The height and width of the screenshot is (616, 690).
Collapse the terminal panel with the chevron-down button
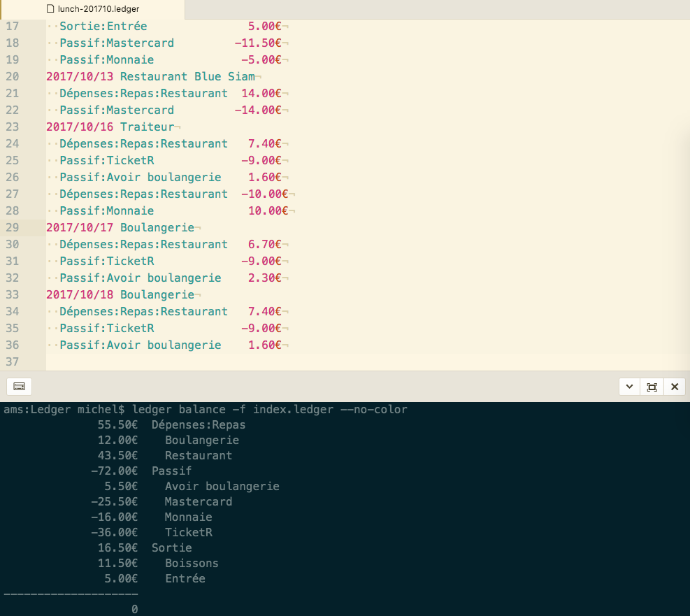coord(629,387)
